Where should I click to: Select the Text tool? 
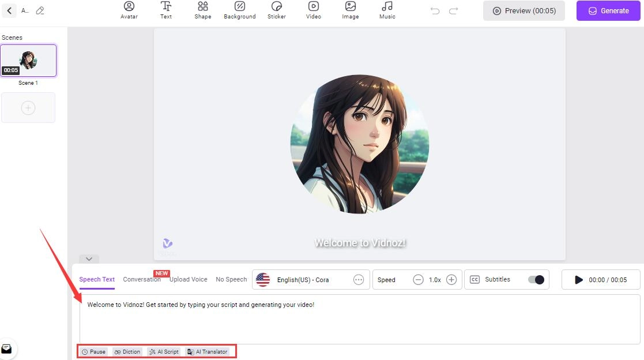pos(166,10)
